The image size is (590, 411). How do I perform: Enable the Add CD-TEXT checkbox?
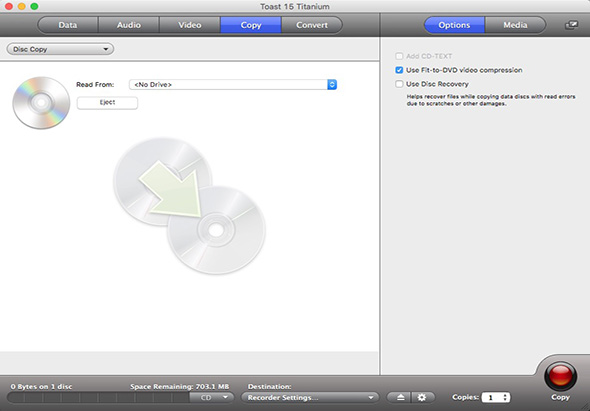[399, 56]
